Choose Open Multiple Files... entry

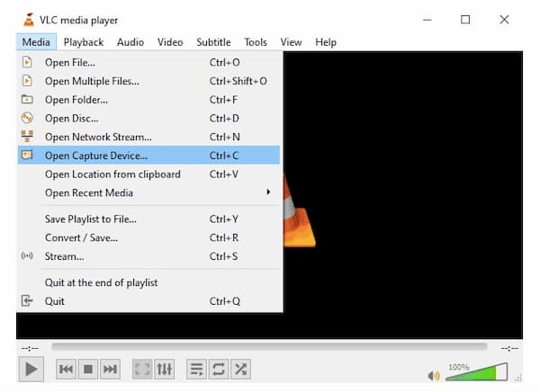[149, 81]
